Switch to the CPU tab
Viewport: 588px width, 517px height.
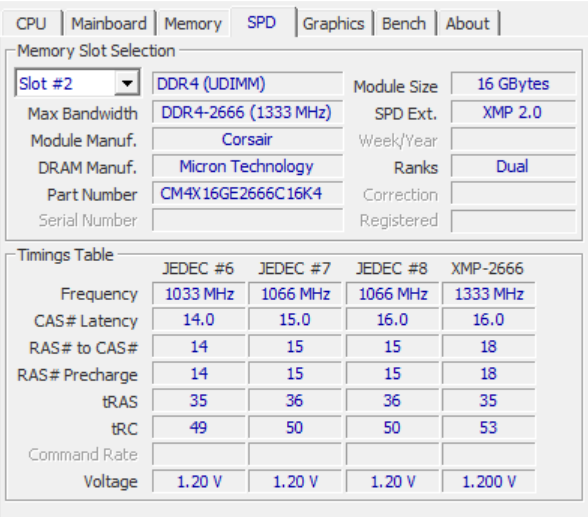[32, 24]
